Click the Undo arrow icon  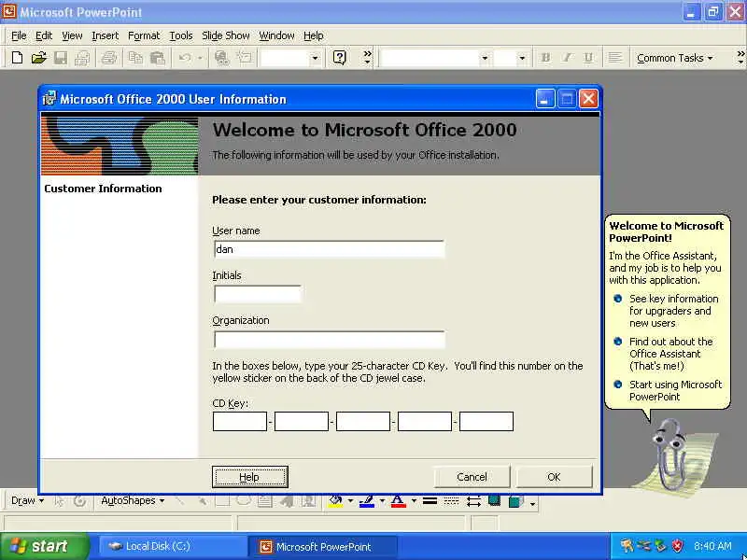[184, 58]
